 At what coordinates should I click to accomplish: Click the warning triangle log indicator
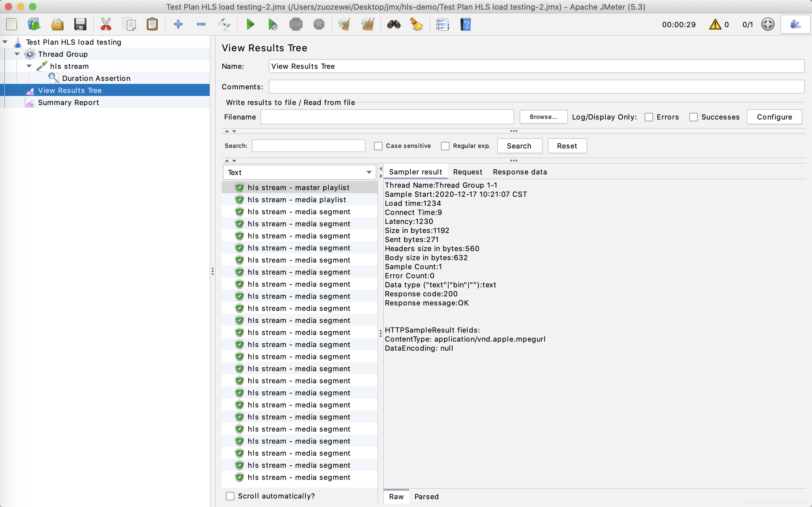tap(715, 24)
